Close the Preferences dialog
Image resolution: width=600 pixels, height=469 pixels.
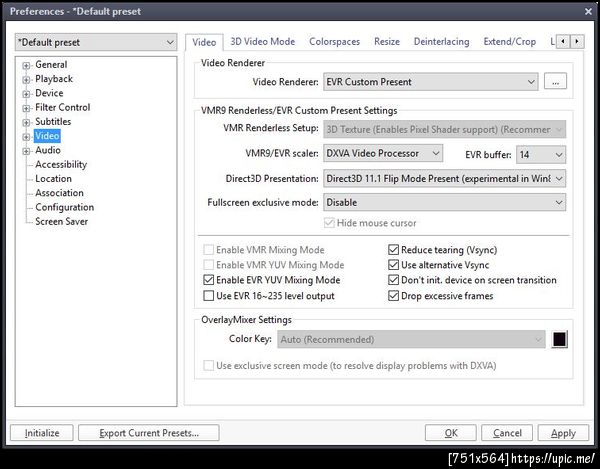588,11
